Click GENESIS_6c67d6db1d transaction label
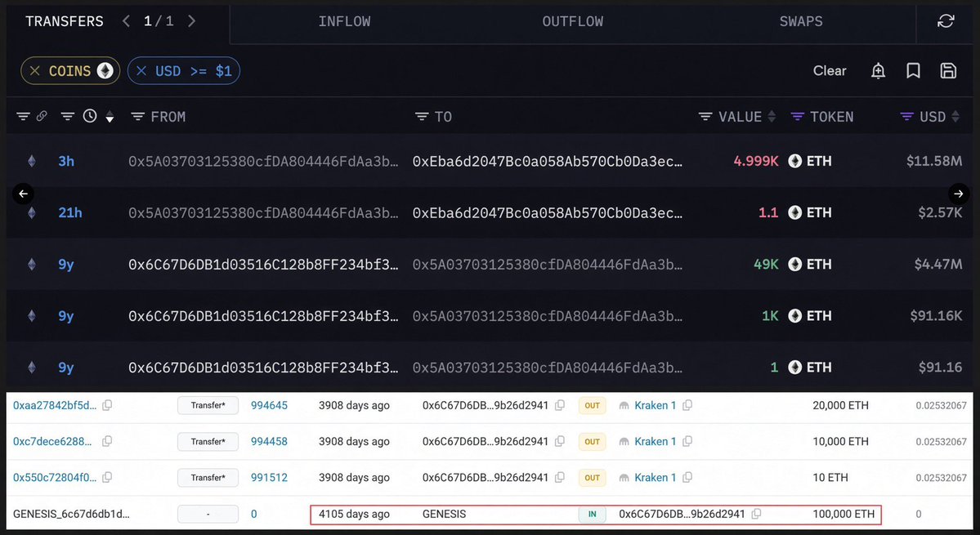 click(x=71, y=514)
